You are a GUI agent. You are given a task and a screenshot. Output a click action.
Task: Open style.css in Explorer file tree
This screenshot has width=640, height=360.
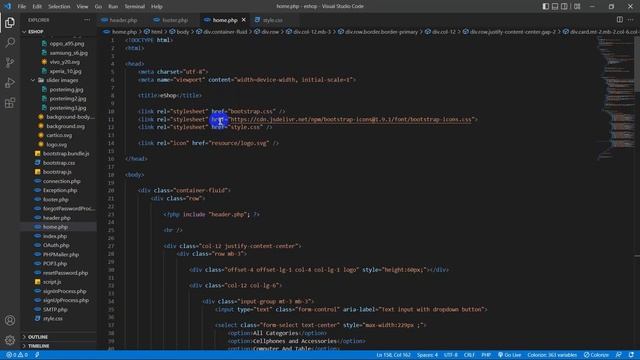pyautogui.click(x=53, y=318)
